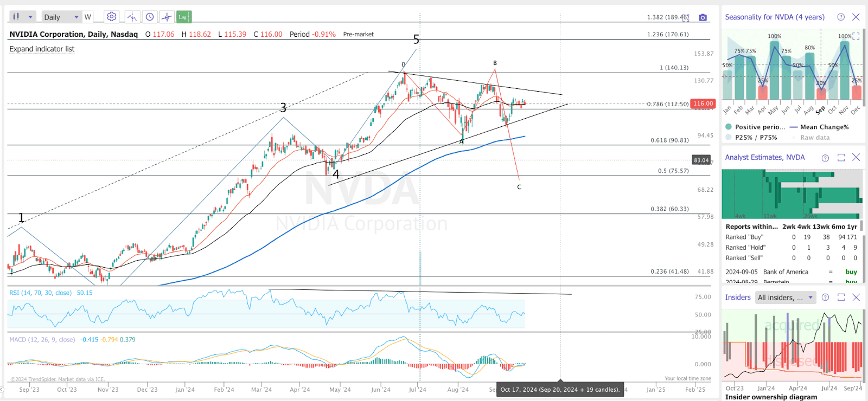Click the 83.04 price axis marker

point(701,160)
